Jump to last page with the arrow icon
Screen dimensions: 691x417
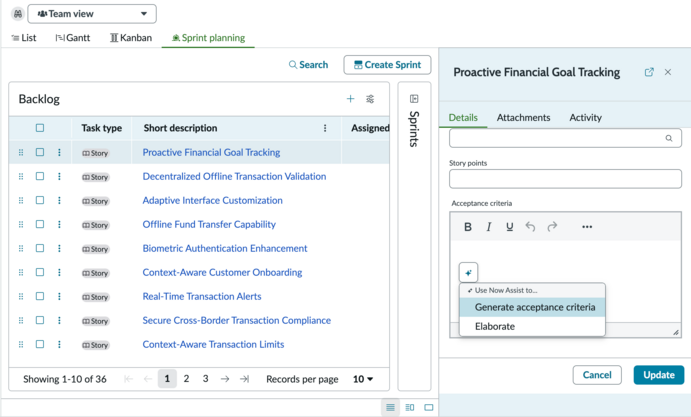tap(244, 379)
